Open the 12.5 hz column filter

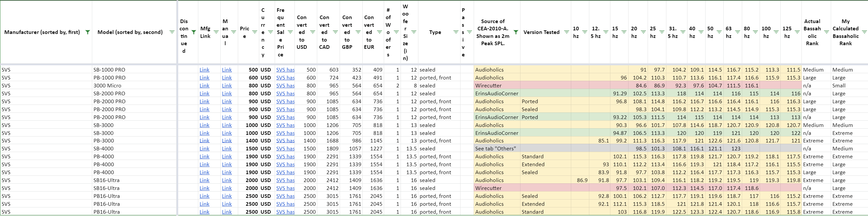[x=606, y=32]
